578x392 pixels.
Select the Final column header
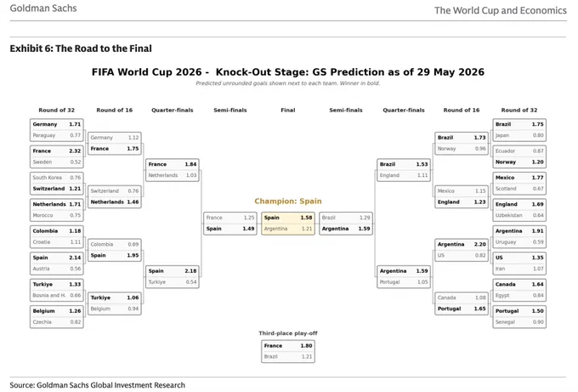click(x=288, y=110)
